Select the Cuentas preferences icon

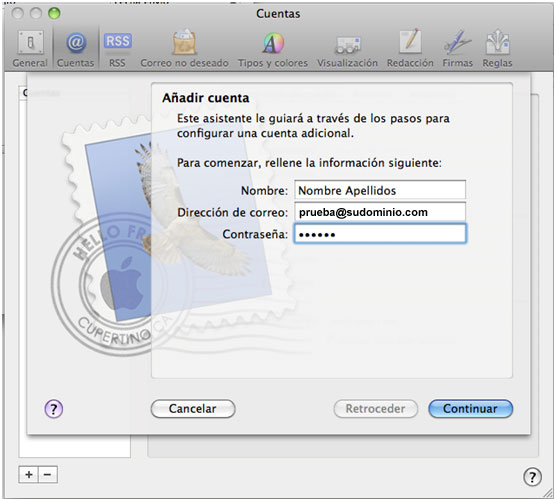pos(76,49)
